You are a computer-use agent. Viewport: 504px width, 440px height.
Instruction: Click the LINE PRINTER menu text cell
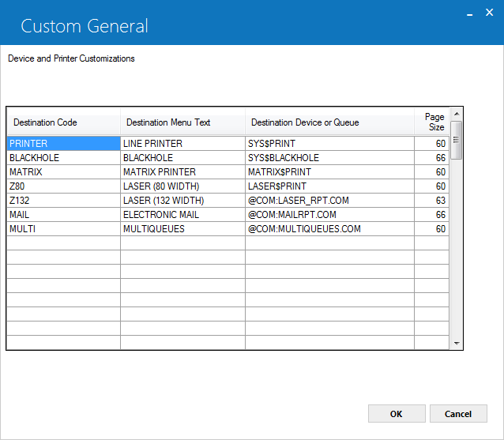click(x=183, y=143)
